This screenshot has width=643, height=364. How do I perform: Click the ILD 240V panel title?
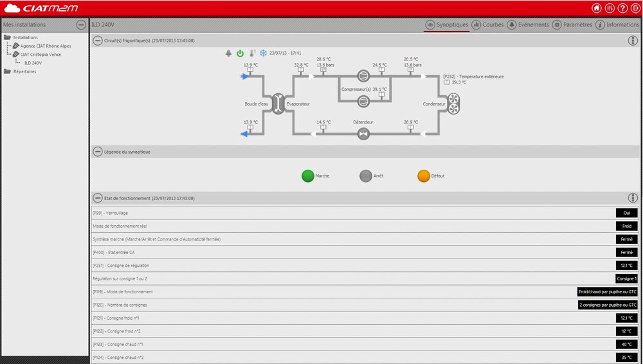pos(103,24)
